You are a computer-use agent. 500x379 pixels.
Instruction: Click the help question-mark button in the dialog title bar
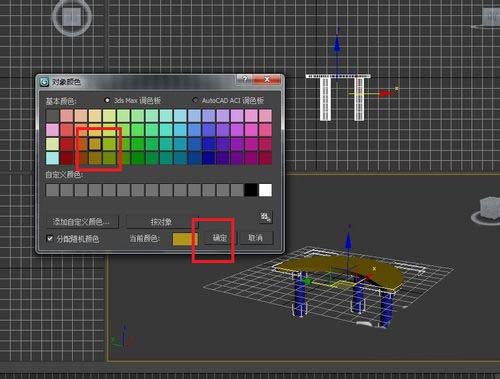pos(245,79)
